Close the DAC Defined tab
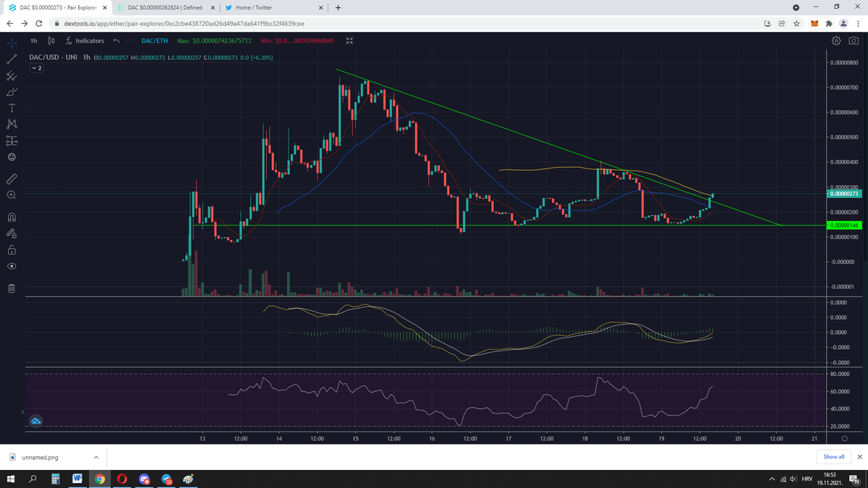The image size is (868, 488). click(213, 8)
